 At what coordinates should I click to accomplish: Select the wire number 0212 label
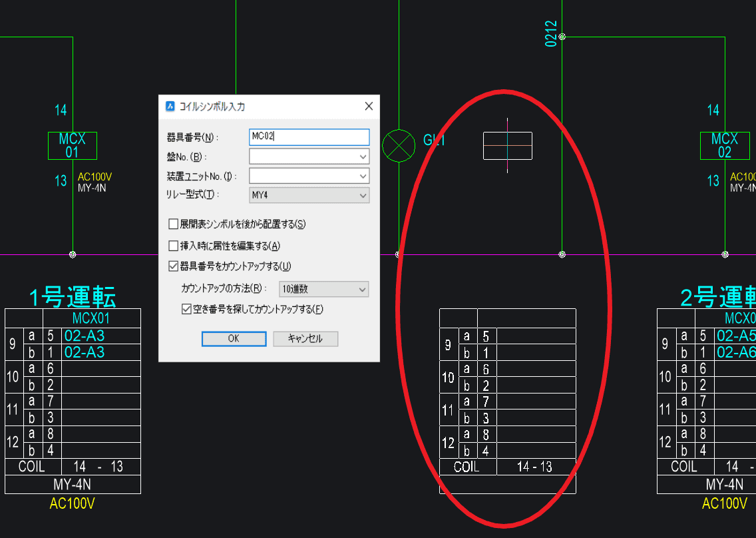point(550,34)
